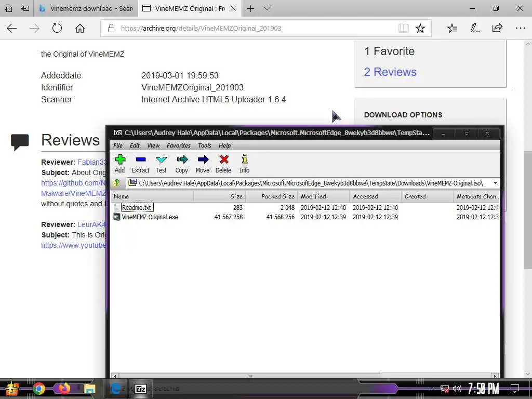Open reviewer LeurAK4 profile link

(91, 224)
